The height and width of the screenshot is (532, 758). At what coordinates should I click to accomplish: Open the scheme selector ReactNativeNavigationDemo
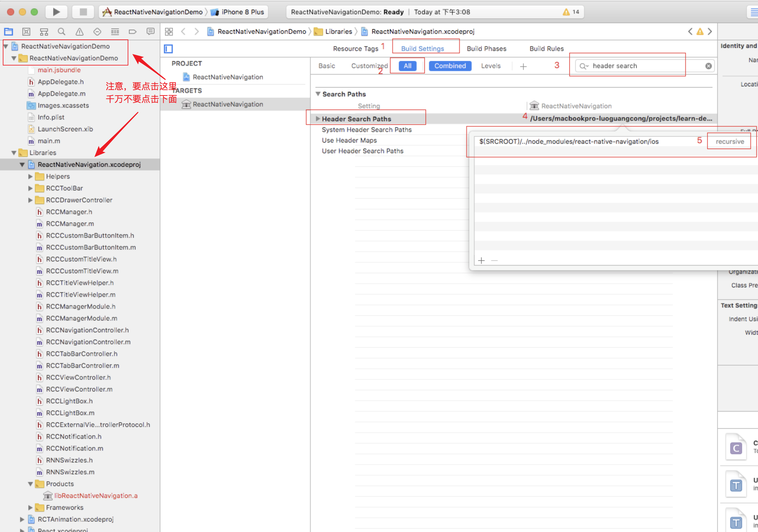click(x=153, y=12)
